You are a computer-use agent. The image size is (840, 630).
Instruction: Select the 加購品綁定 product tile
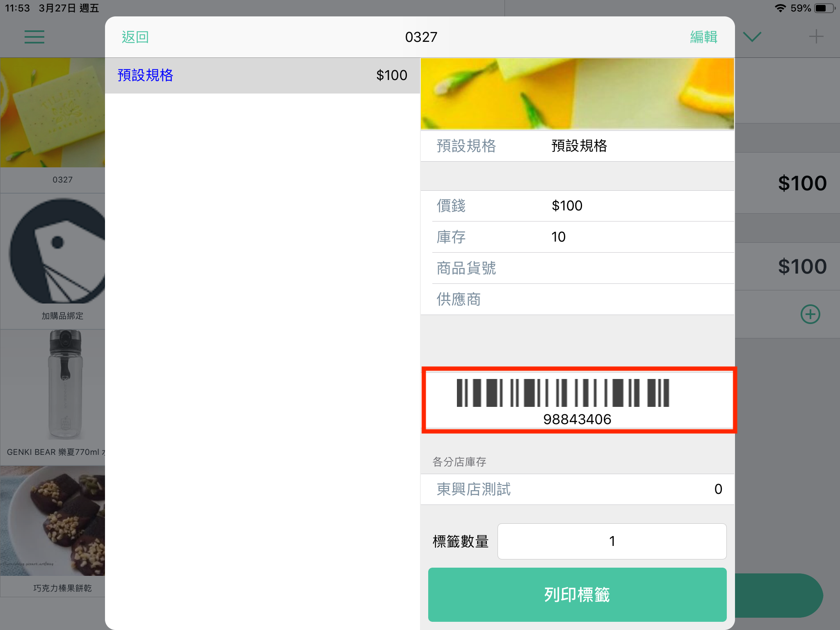tap(52, 261)
